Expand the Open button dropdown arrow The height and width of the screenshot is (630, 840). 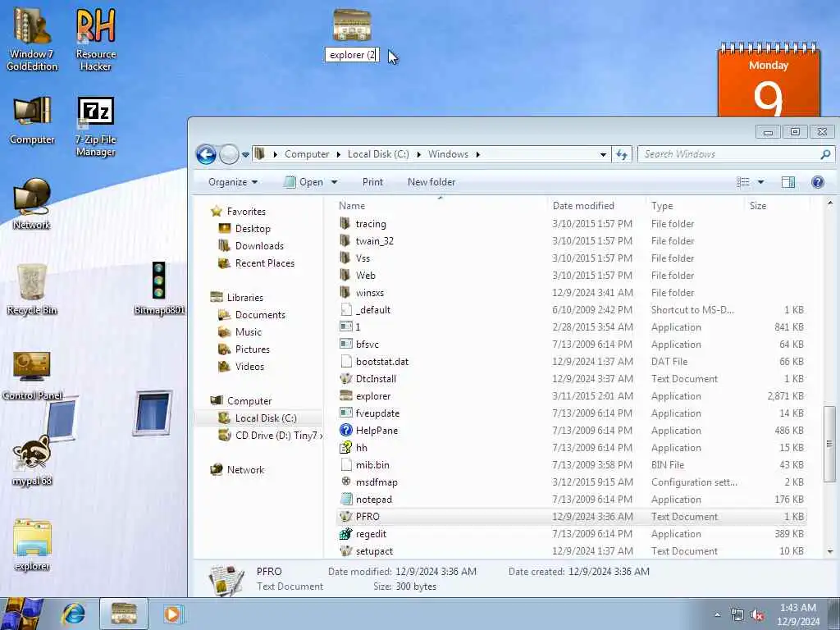point(335,182)
